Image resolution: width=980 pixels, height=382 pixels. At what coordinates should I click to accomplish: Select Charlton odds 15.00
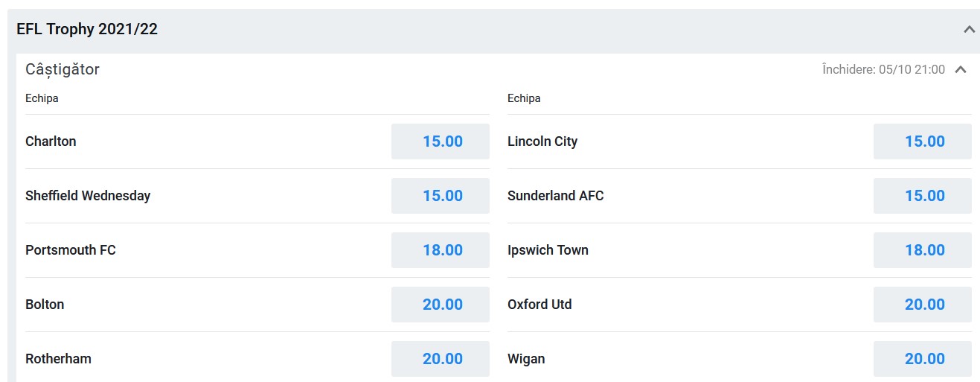(x=441, y=141)
